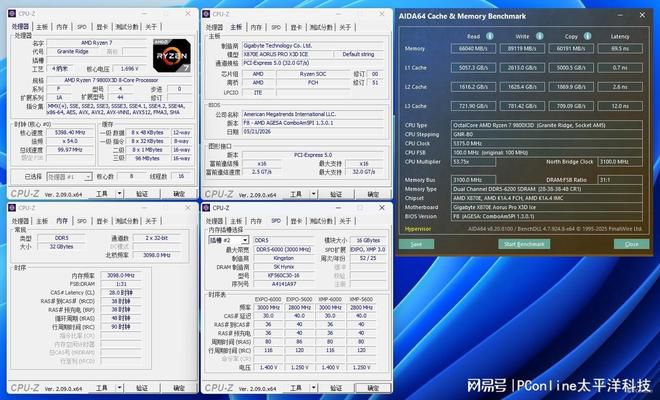Open the 处理器 #1 selection dropdown
Image resolution: width=660 pixels, height=400 pixels.
[x=88, y=177]
